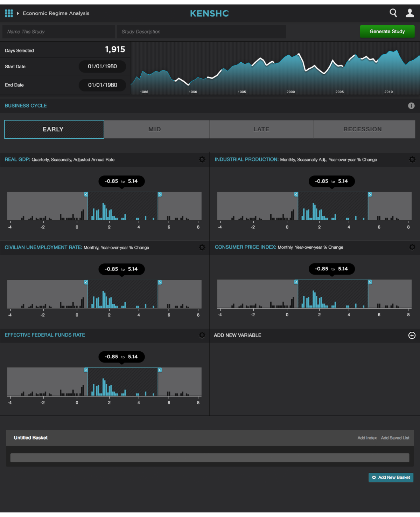The image size is (420, 517).
Task: Click the Add Index link
Action: (x=367, y=438)
